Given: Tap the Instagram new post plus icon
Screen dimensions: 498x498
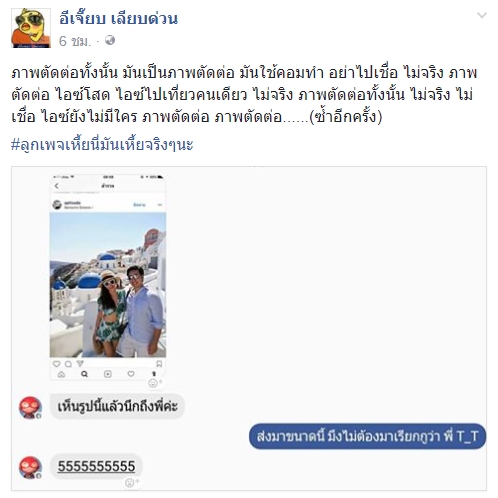Looking at the screenshot, I should click(108, 374).
